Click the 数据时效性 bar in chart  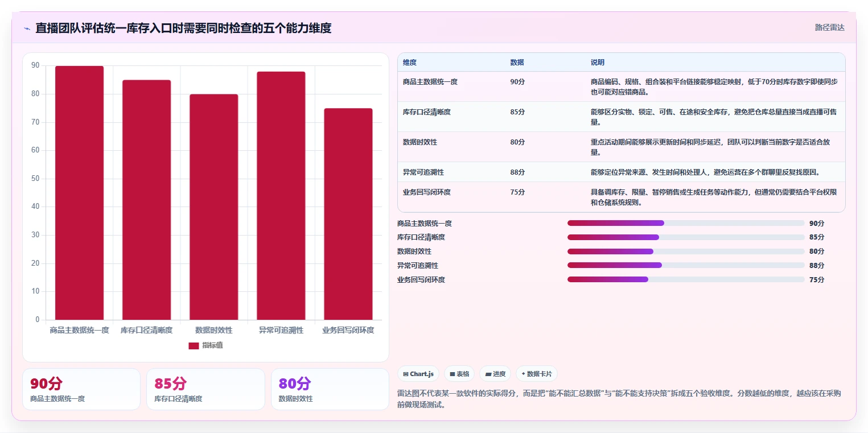213,207
